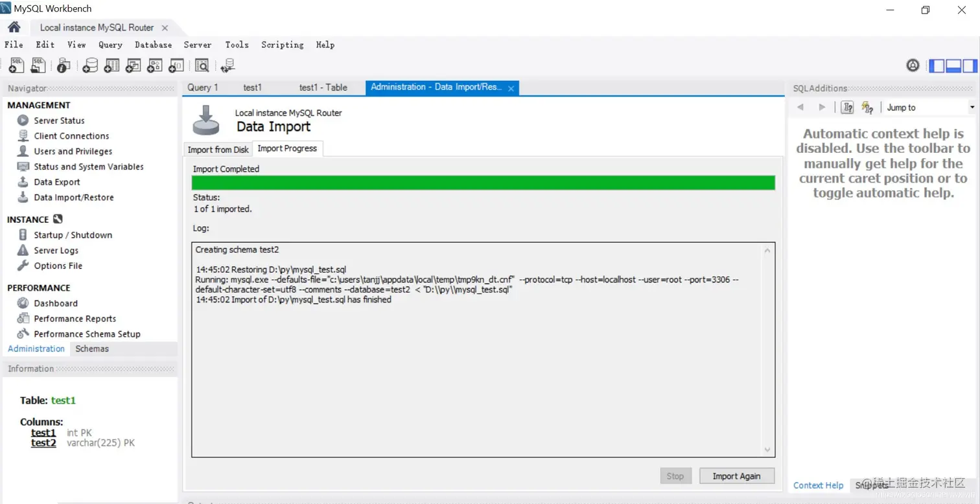Image resolution: width=980 pixels, height=504 pixels.
Task: Open Server Status in Navigator
Action: [59, 120]
